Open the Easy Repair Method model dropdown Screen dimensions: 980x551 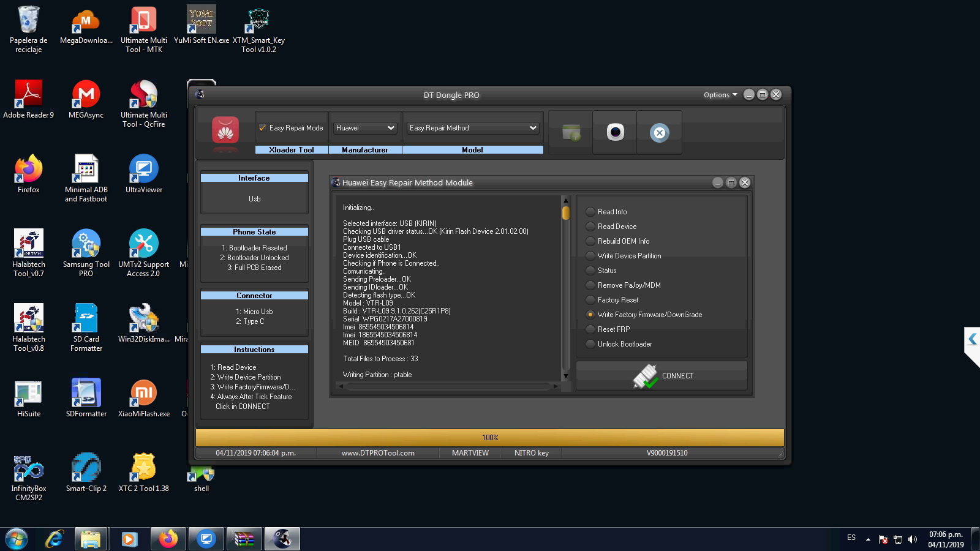tap(472, 128)
